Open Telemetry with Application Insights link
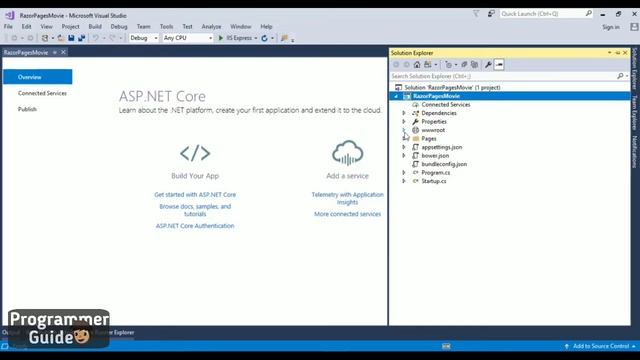Viewport: 640px width, 360px height. click(347, 198)
